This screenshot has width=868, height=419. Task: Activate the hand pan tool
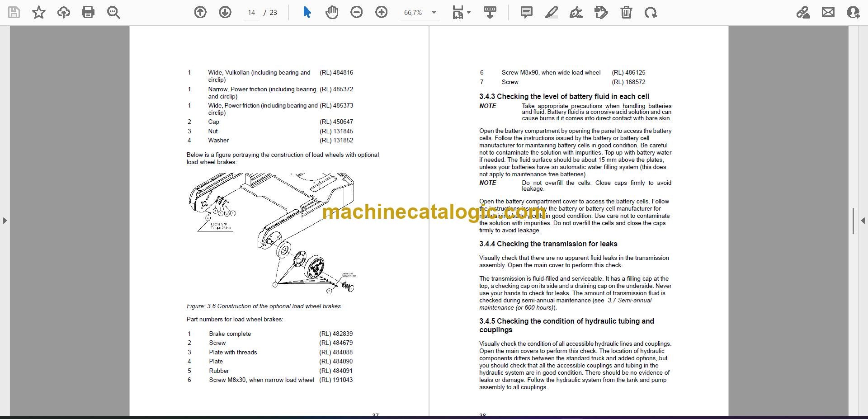(x=332, y=12)
